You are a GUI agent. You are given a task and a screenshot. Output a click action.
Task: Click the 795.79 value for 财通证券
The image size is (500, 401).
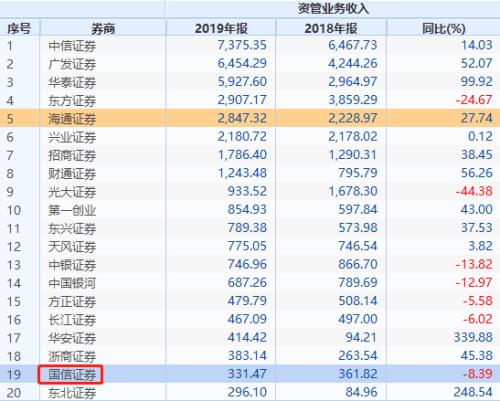click(358, 173)
